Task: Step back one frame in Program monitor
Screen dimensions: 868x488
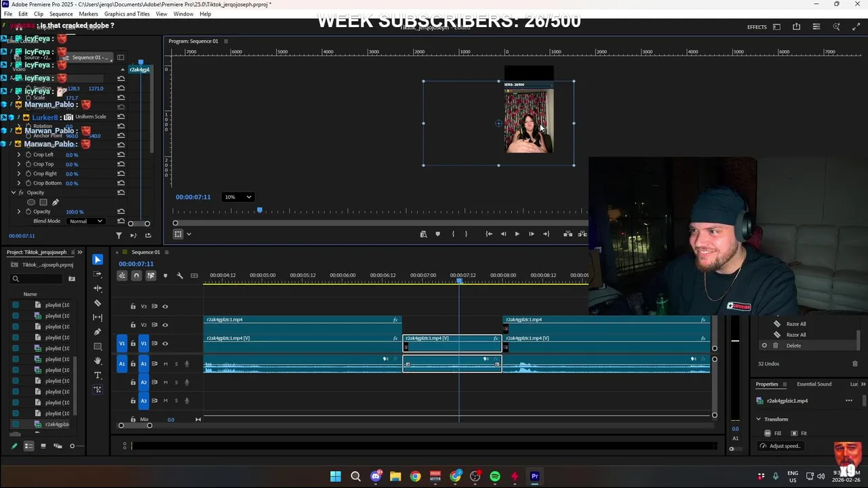Action: pyautogui.click(x=503, y=234)
